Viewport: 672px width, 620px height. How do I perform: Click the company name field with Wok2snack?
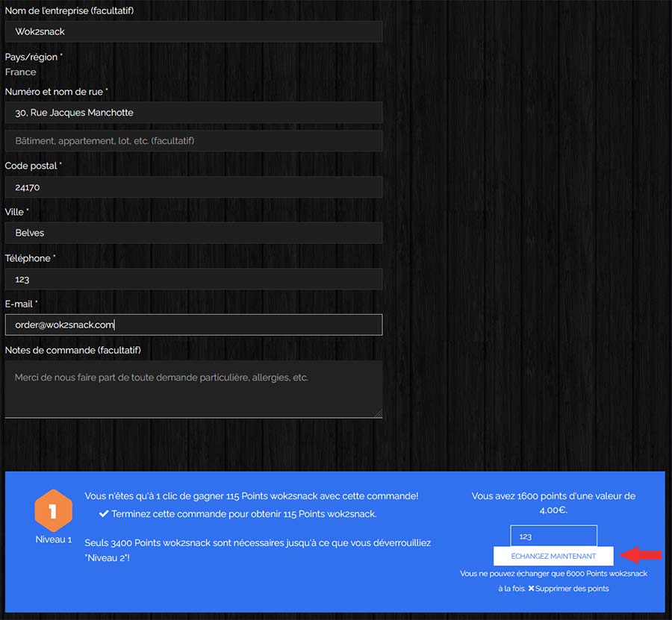(193, 32)
